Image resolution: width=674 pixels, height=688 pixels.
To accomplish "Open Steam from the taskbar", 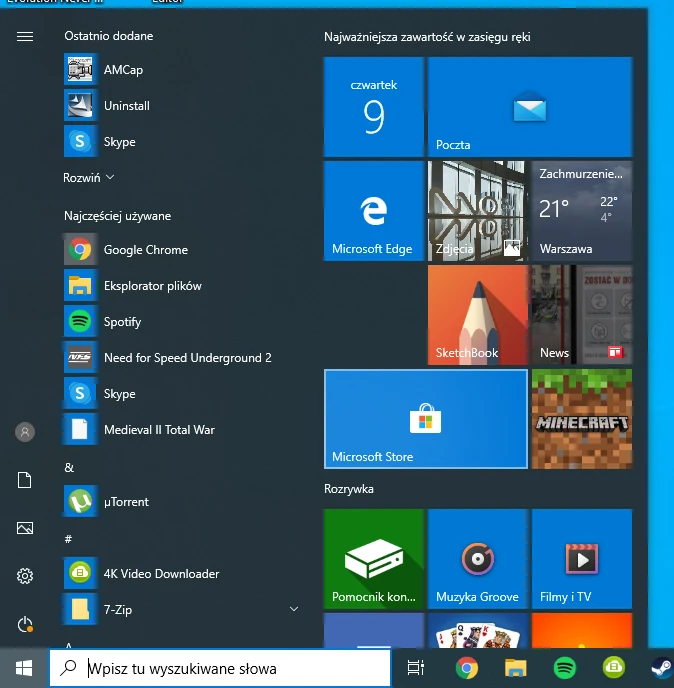I will (x=661, y=667).
